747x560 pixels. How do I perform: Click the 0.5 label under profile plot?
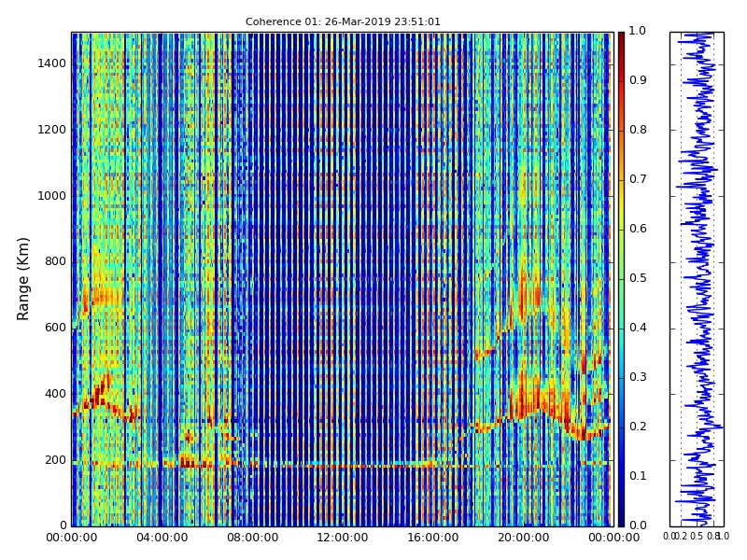pos(697,536)
